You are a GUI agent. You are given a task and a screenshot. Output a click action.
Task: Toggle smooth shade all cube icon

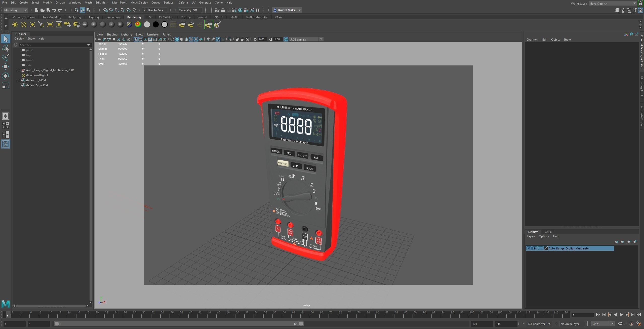coord(177,39)
